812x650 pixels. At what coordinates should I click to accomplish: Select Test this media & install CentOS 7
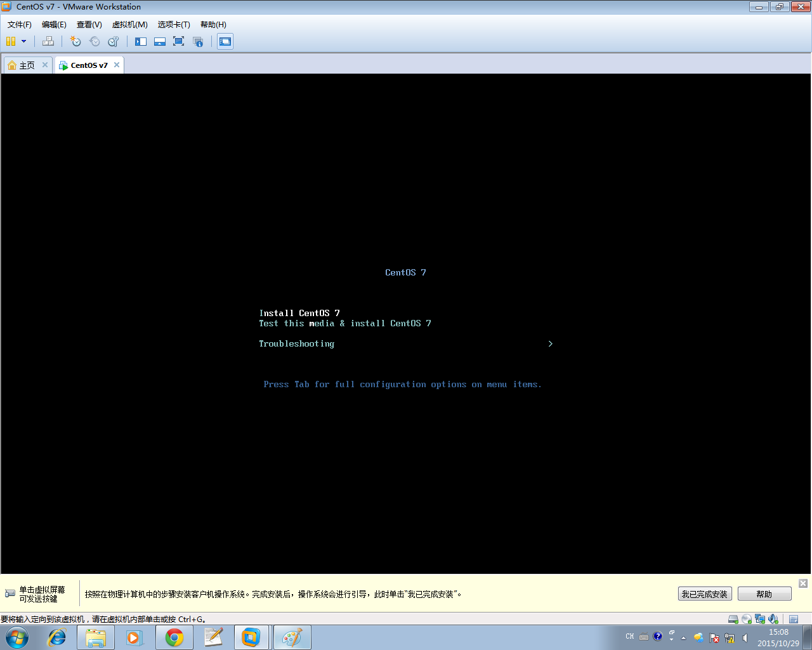[345, 323]
